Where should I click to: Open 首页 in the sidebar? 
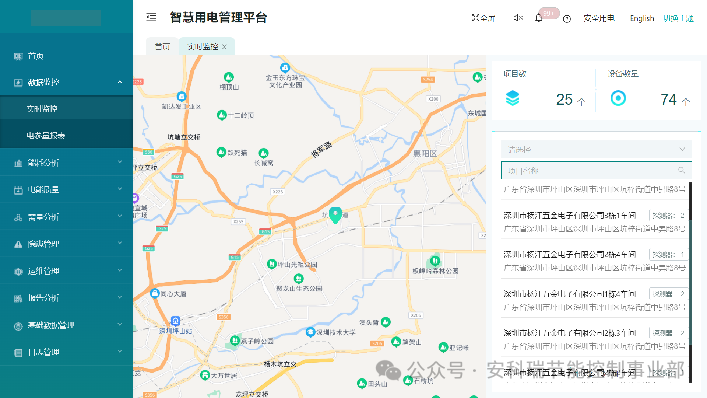click(x=66, y=56)
